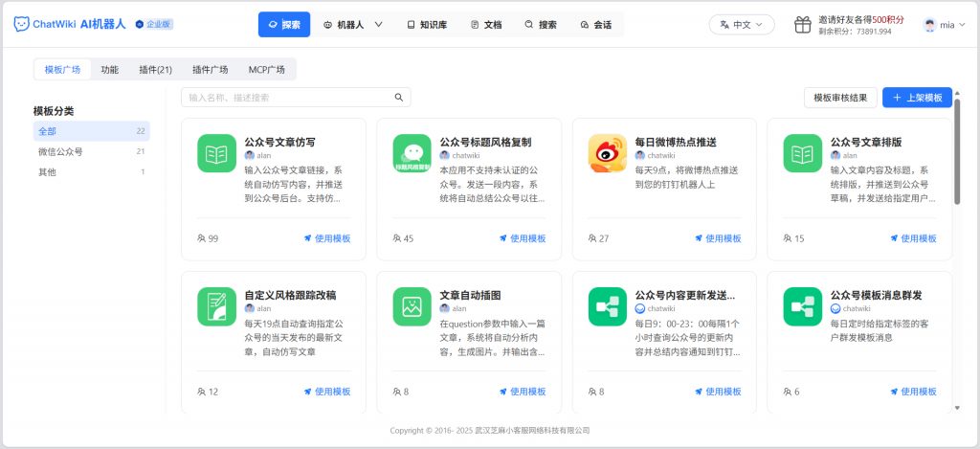This screenshot has width=980, height=449.
Task: Click the 每日微博热点推送 card title
Action: point(676,142)
